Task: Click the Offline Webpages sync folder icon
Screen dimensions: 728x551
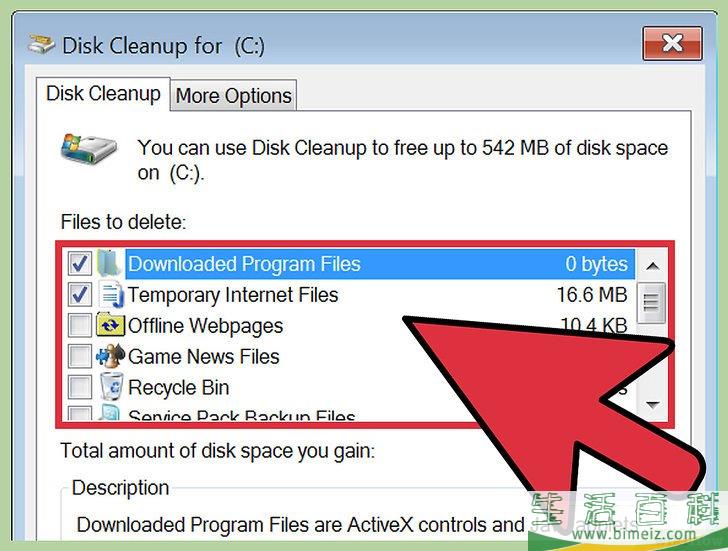Action: coord(110,325)
